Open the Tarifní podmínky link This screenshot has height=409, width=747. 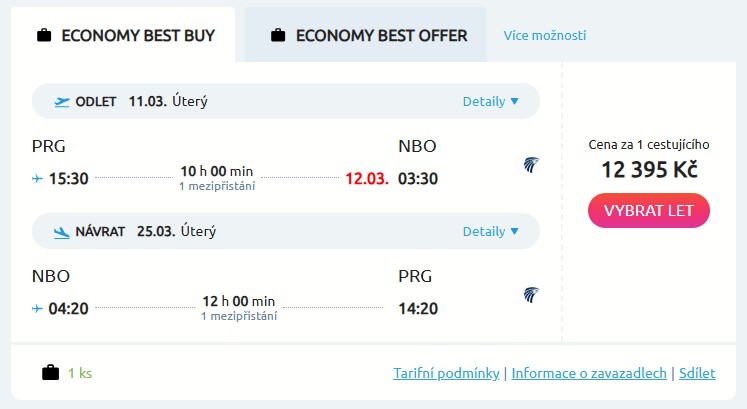pos(446,373)
